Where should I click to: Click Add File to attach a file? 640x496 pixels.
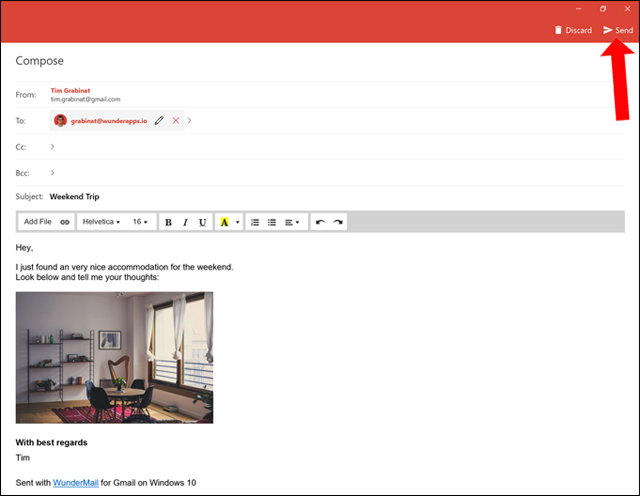click(38, 222)
